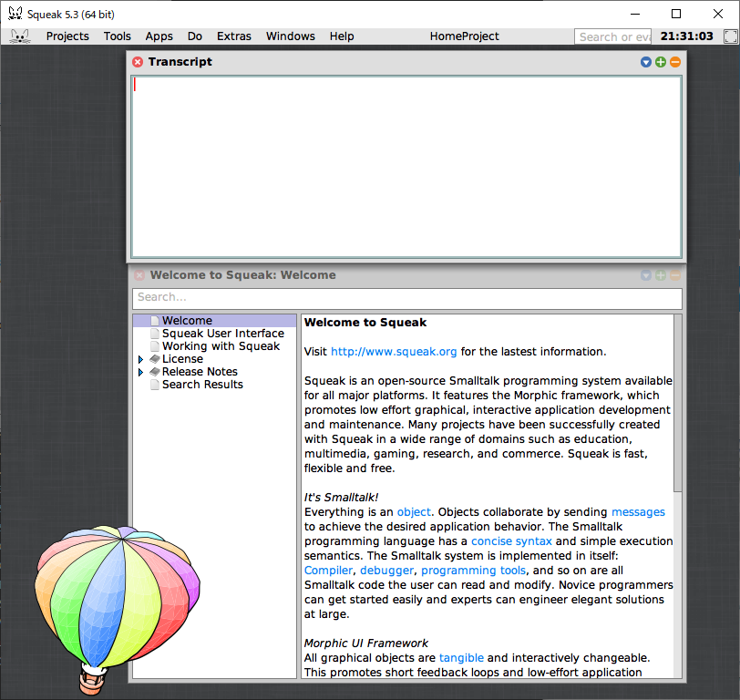Click the Welcome text scrollbar thumb
The height and width of the screenshot is (700, 740).
[x=678, y=404]
